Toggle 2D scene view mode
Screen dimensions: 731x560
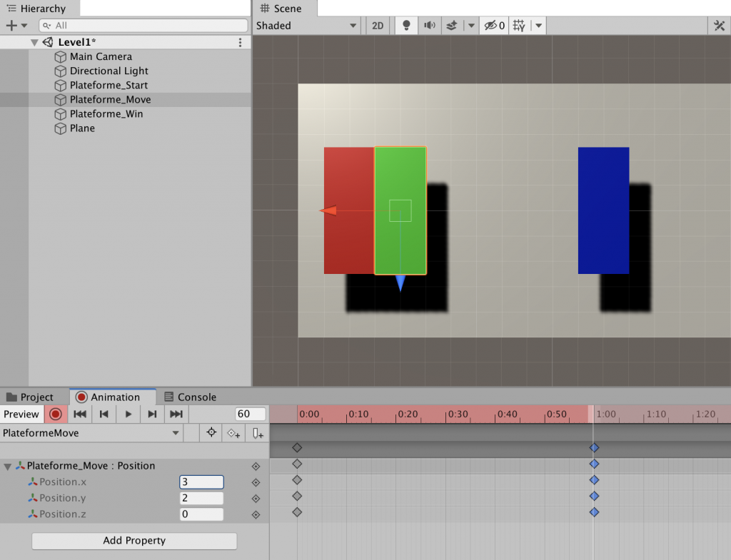[x=378, y=26]
